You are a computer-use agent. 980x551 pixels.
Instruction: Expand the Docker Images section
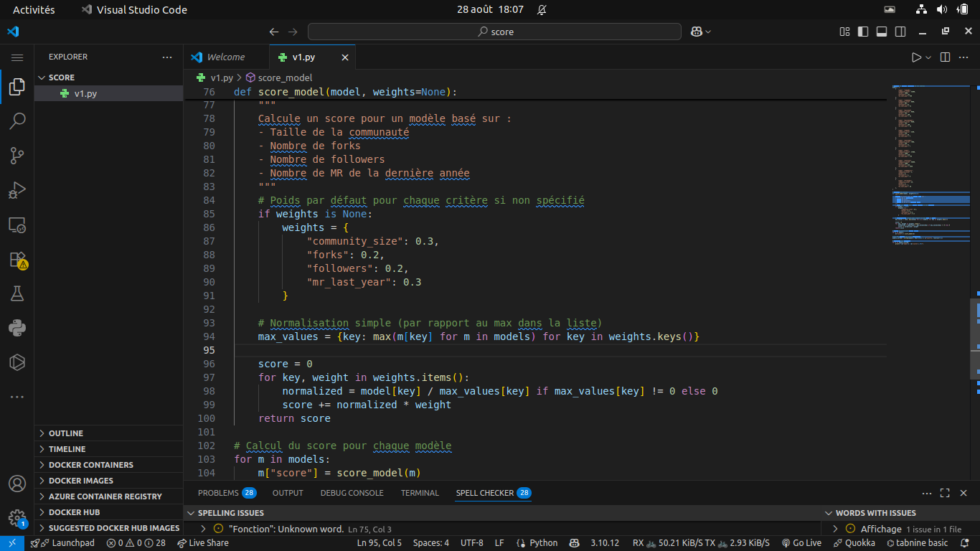tap(108, 481)
